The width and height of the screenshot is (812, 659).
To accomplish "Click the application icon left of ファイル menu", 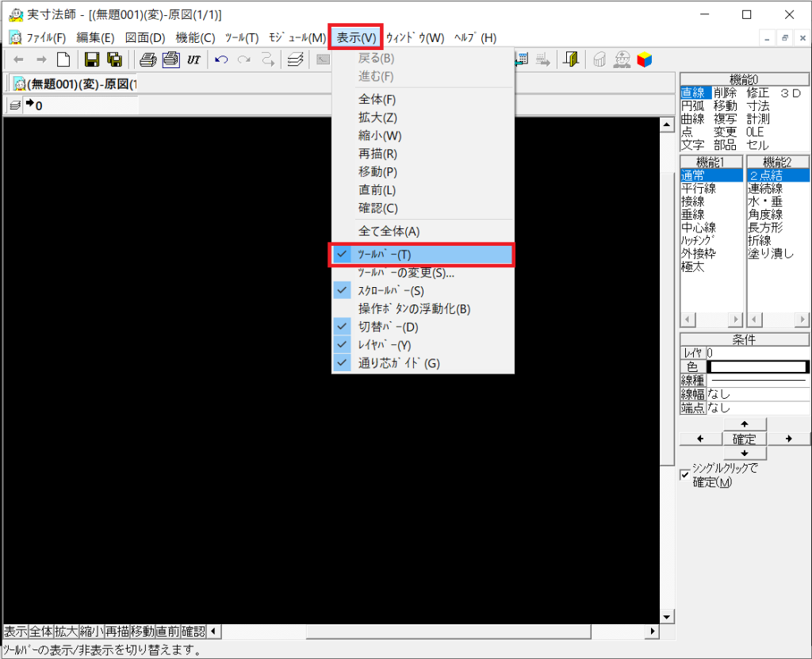I will [16, 38].
